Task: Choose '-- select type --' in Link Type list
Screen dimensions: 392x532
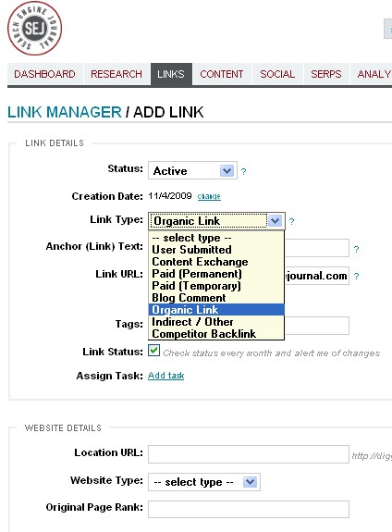Action: pos(216,238)
